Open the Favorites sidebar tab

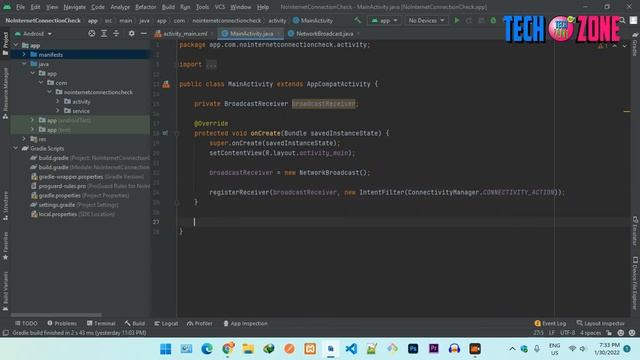coord(5,246)
